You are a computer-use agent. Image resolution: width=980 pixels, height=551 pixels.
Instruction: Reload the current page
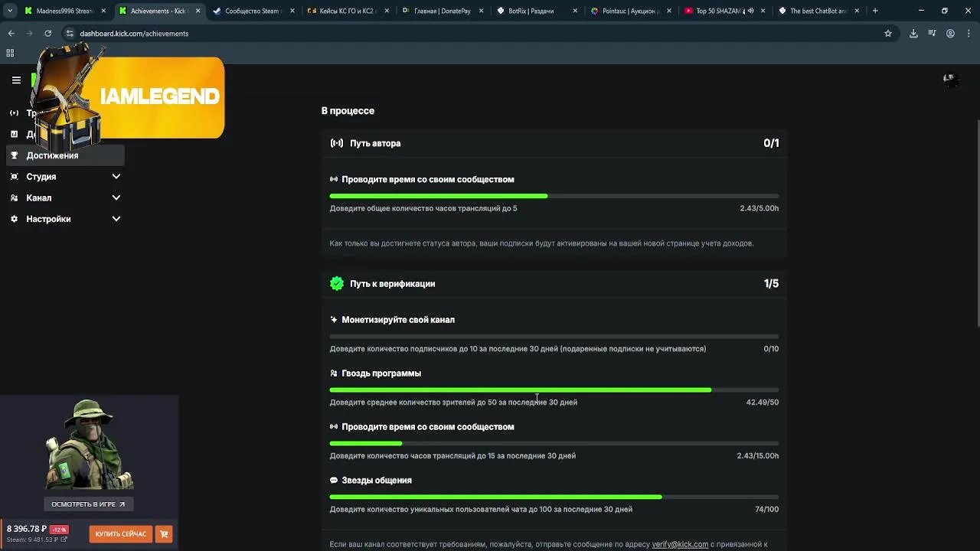tap(47, 34)
